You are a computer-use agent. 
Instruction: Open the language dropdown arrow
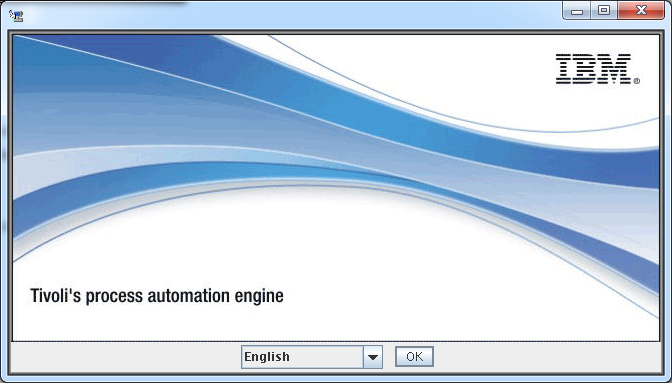372,357
